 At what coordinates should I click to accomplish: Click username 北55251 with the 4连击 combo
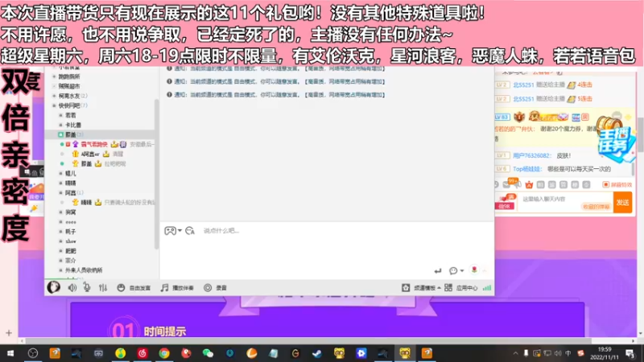523,85
